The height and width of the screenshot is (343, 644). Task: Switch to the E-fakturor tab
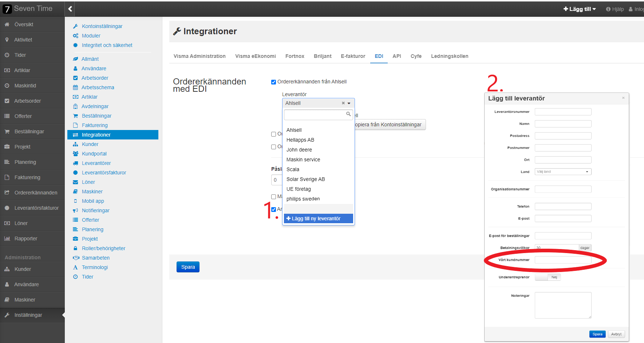353,56
